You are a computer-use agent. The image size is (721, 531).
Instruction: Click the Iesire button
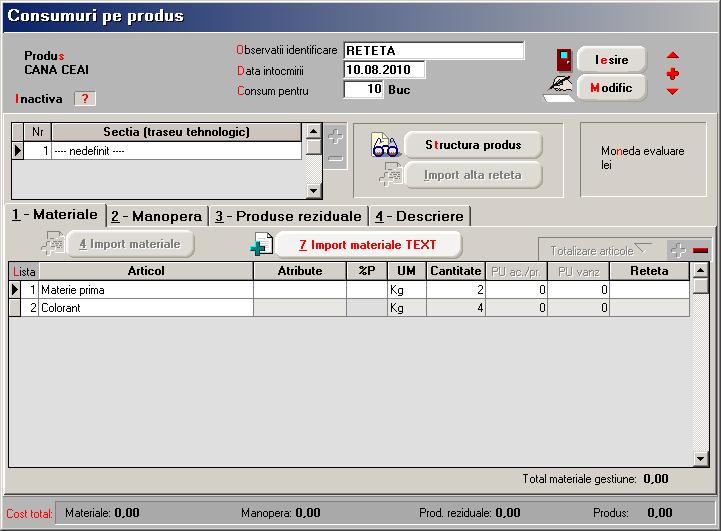(612, 60)
